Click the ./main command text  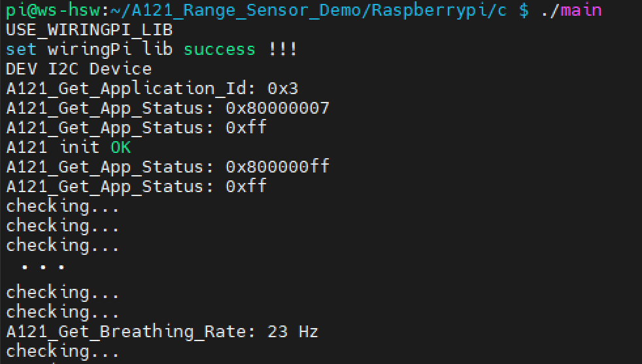click(x=571, y=10)
